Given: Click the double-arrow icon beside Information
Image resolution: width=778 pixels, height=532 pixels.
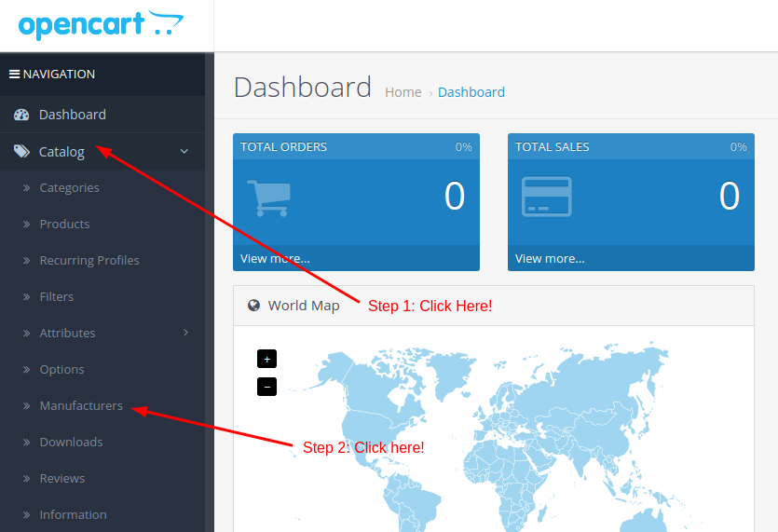Looking at the screenshot, I should click(26, 514).
